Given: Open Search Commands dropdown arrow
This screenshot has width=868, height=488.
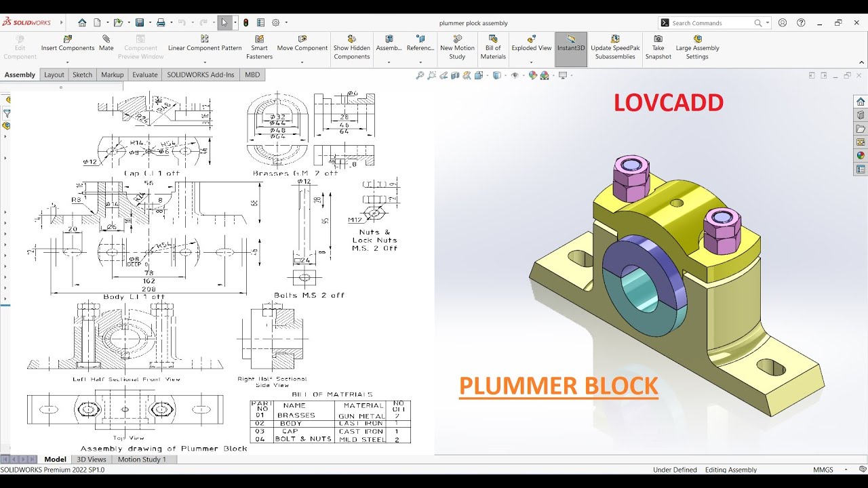Looking at the screenshot, I should coord(768,22).
